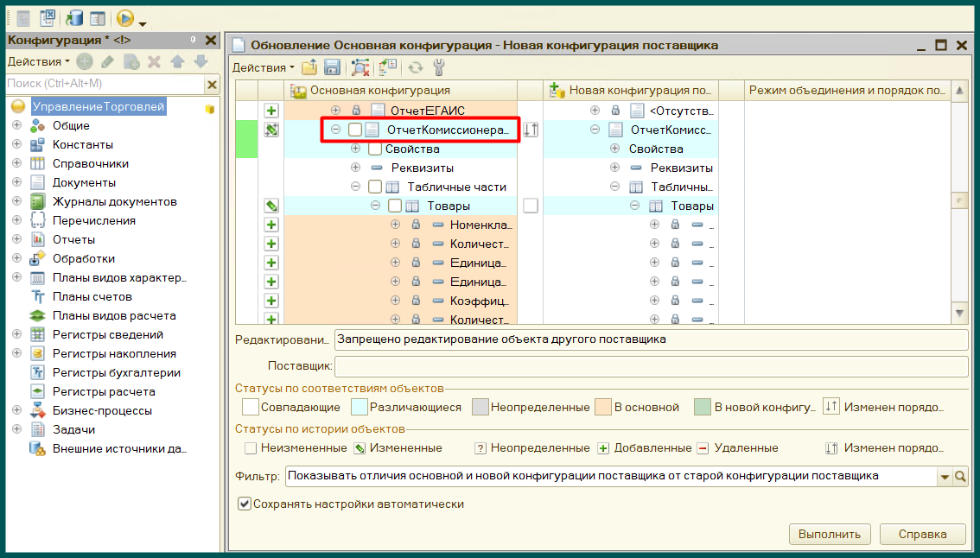The width and height of the screenshot is (980, 558).
Task: Click the changed status icon for Товары row
Action: click(271, 206)
